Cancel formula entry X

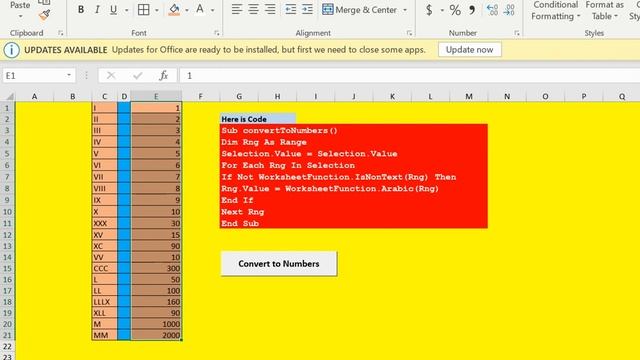[111, 76]
